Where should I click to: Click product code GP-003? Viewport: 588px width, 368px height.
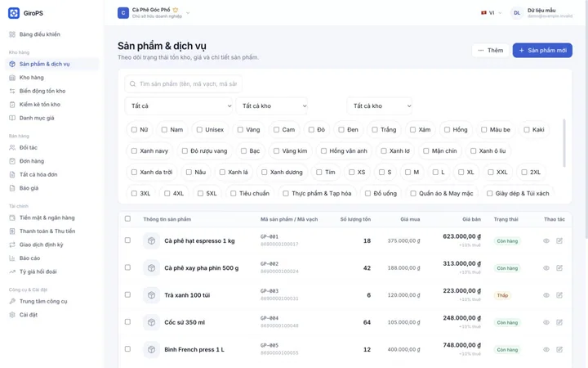[x=269, y=291]
